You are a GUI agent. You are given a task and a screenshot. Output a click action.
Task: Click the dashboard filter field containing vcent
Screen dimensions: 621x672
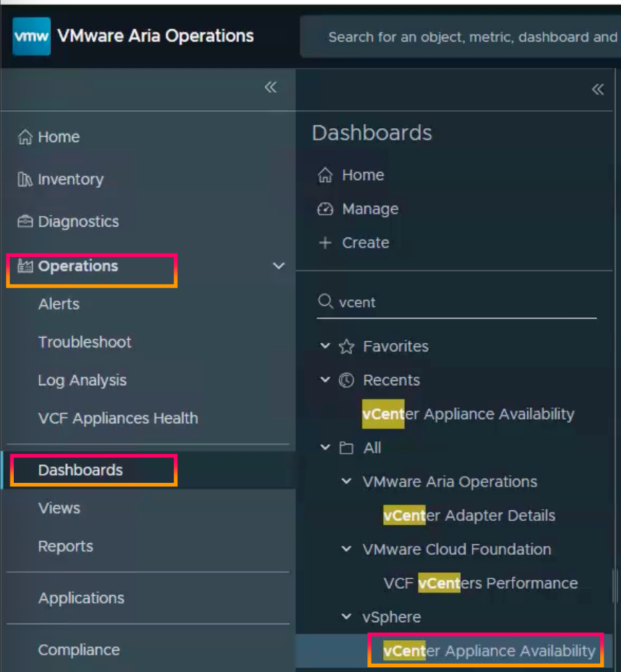pos(457,302)
